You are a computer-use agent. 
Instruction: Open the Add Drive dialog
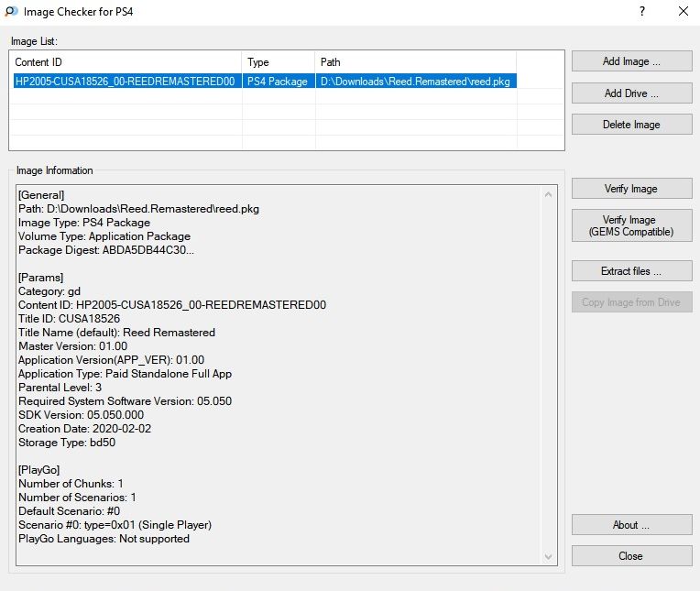tap(631, 93)
